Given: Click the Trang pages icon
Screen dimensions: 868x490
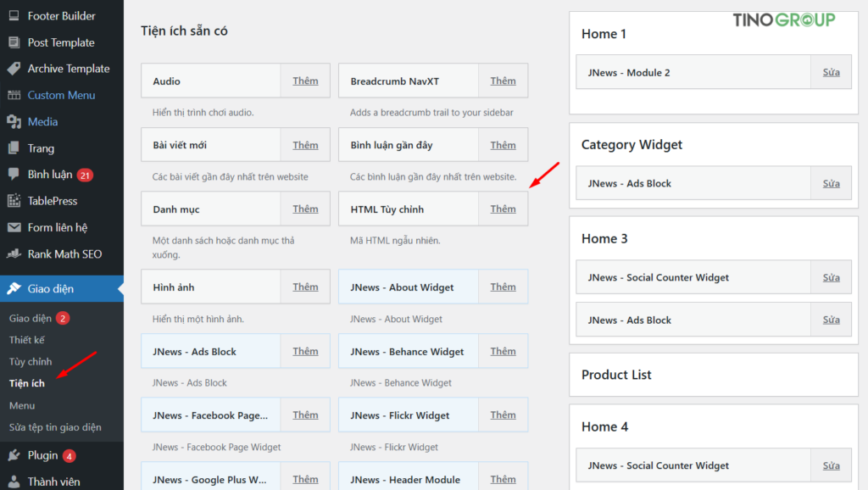Looking at the screenshot, I should [14, 148].
